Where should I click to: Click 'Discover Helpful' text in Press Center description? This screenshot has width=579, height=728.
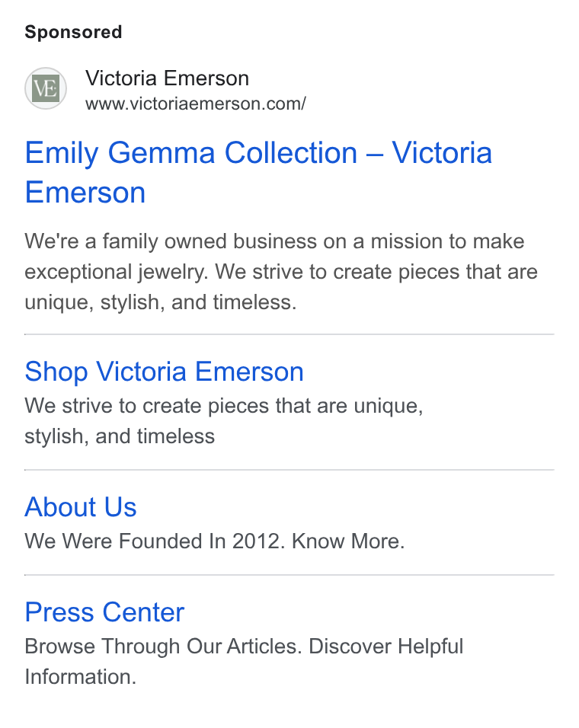click(x=385, y=647)
